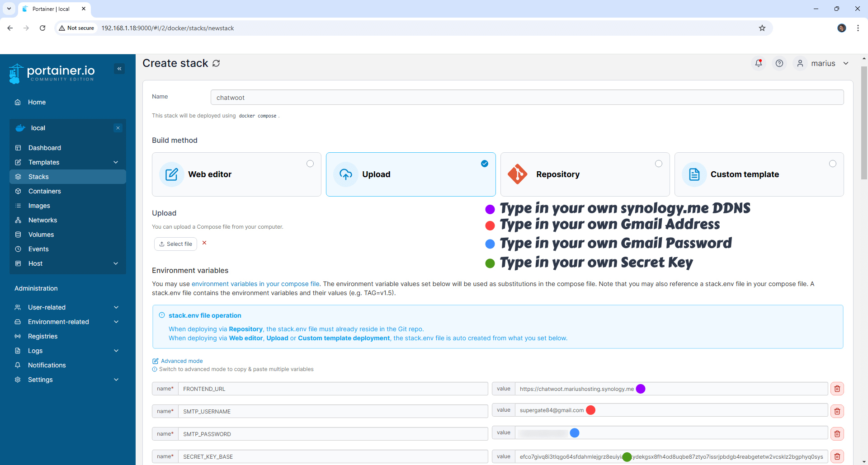Open Stacks in the sidebar

tap(68, 177)
